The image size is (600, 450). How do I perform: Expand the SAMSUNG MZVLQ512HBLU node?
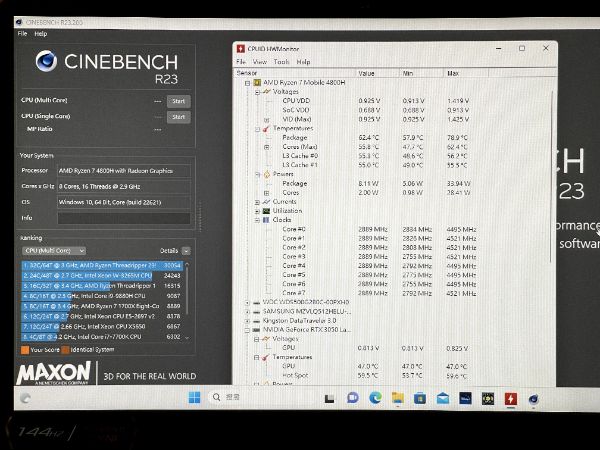[x=247, y=311]
